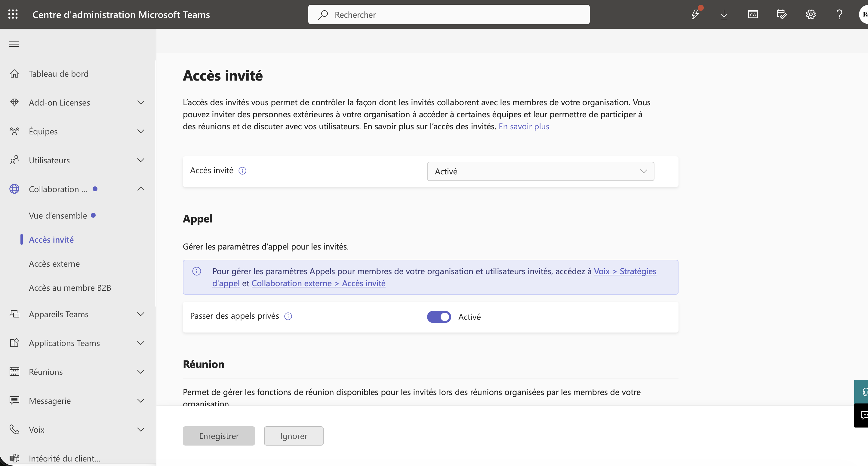
Task: Expand the Voix section chevron
Action: [x=141, y=429]
